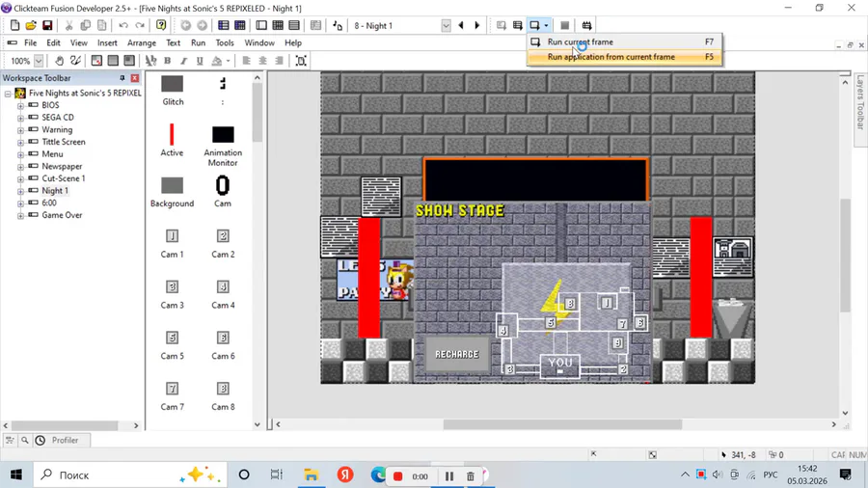
Task: Close the Workspace Toolbar panel
Action: (134, 78)
